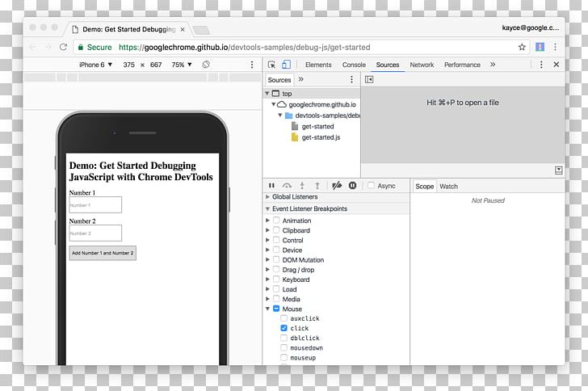Image resolution: width=588 pixels, height=391 pixels.
Task: Click the Number 1 input field
Action: [95, 205]
